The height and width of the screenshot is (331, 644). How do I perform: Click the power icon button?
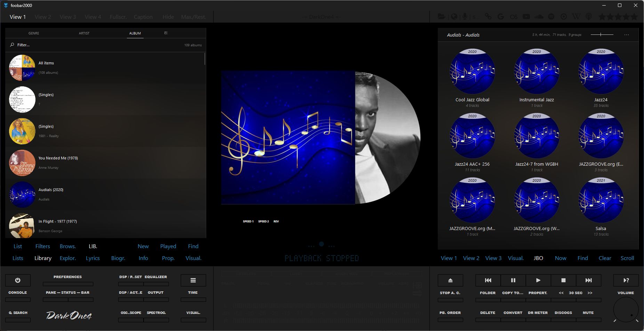18,280
